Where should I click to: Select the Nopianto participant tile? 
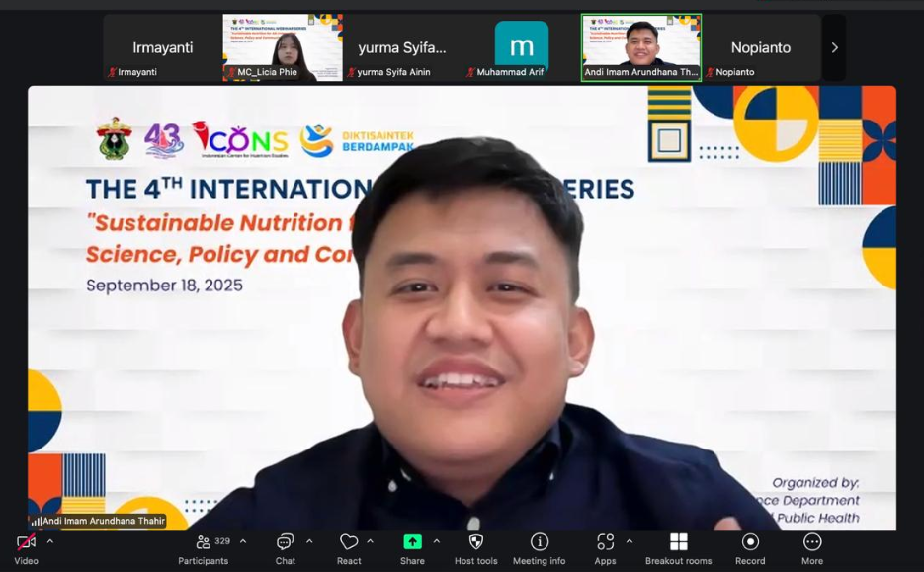[x=762, y=46]
